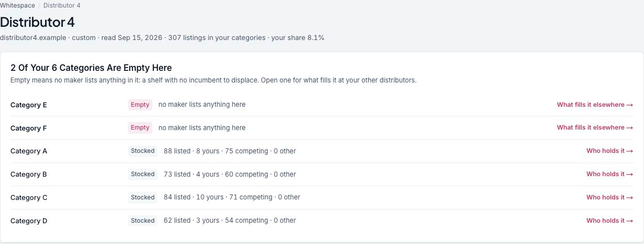Viewport: 644px width, 244px height.
Task: Click the 'Distributor 4' page heading
Action: tap(37, 22)
